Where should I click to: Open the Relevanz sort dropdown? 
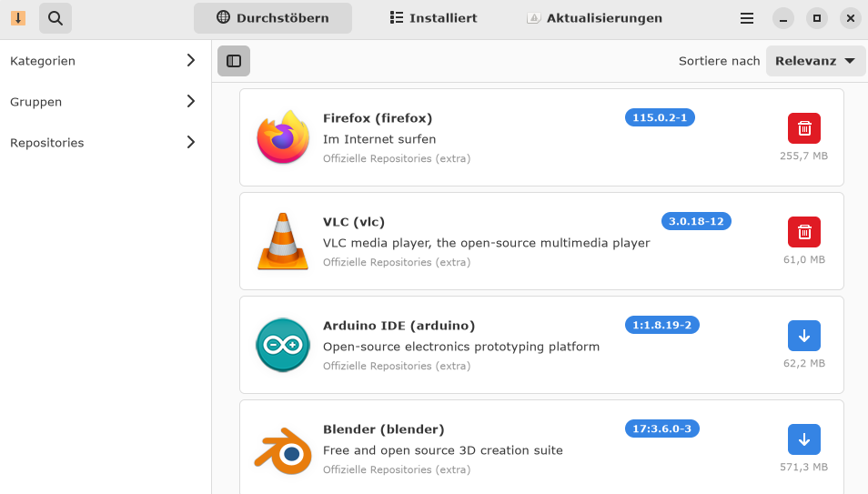(x=816, y=61)
